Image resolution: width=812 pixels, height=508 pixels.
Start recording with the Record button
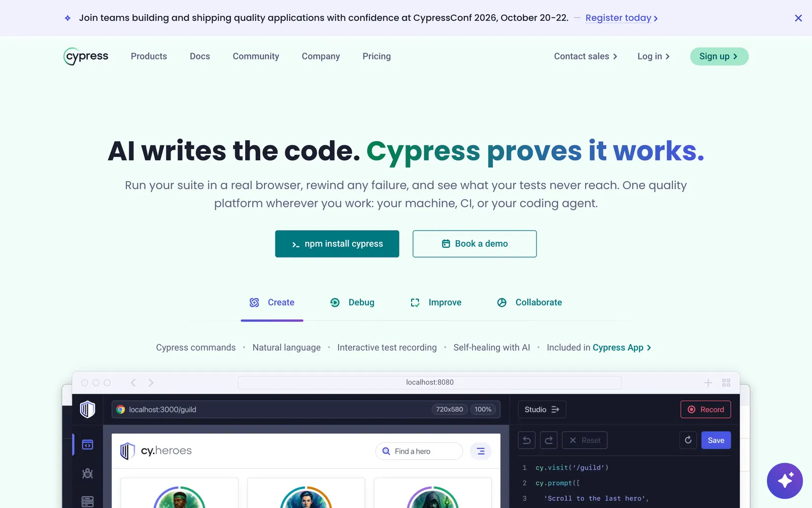pyautogui.click(x=705, y=409)
